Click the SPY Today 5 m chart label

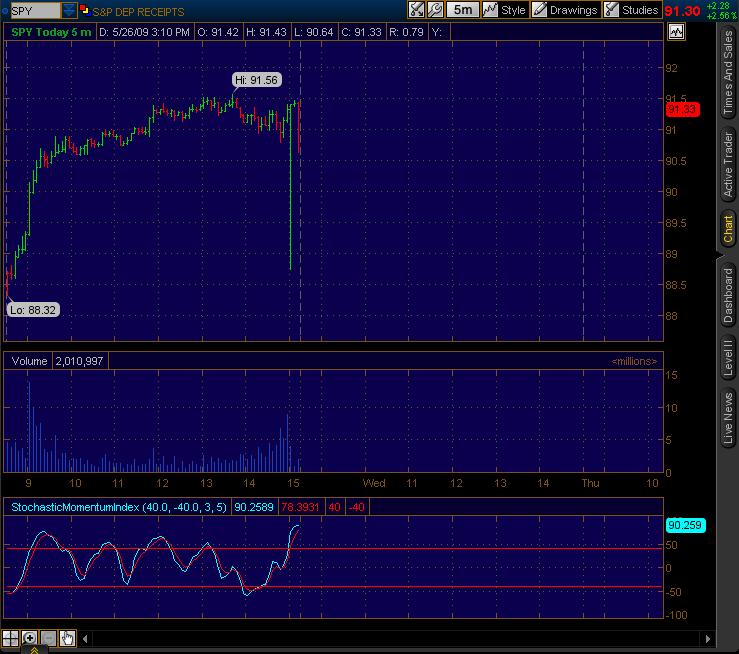(x=51, y=33)
